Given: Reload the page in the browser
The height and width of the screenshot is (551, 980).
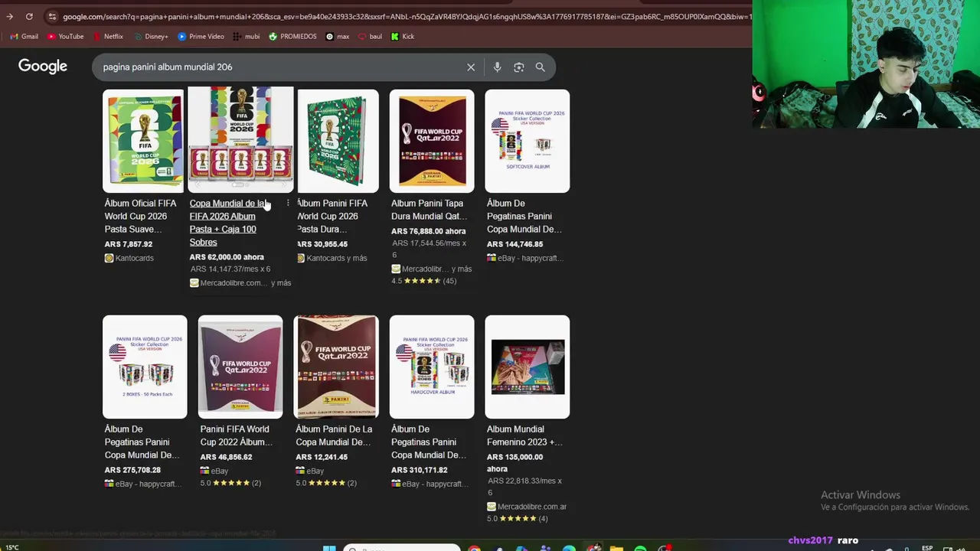Looking at the screenshot, I should tap(29, 16).
